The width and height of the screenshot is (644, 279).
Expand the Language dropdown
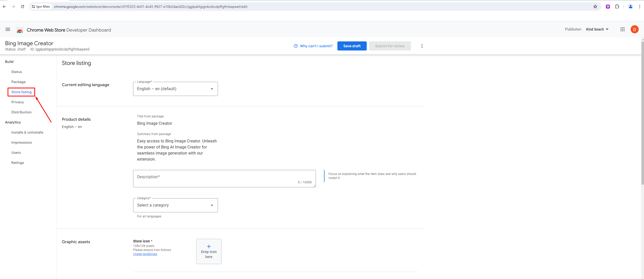point(175,89)
